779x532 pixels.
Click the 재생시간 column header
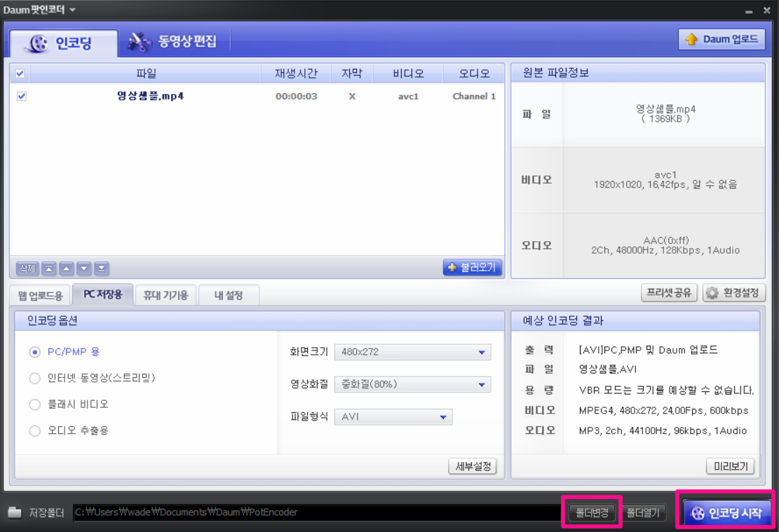click(296, 74)
